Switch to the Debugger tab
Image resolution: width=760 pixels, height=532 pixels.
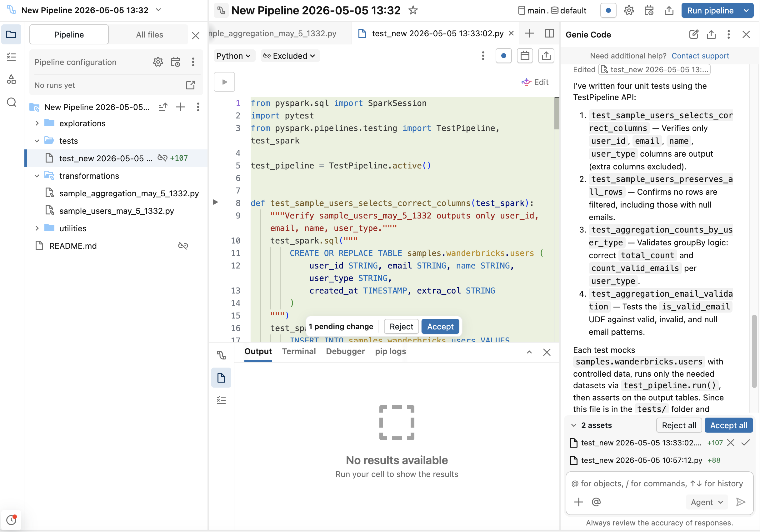click(345, 352)
